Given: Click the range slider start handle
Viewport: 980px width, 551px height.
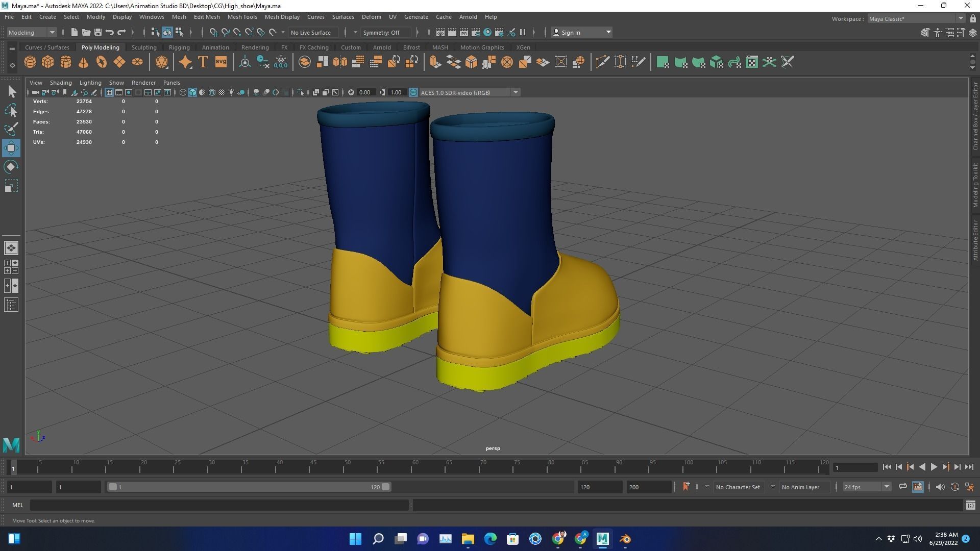Looking at the screenshot, I should click(x=113, y=487).
